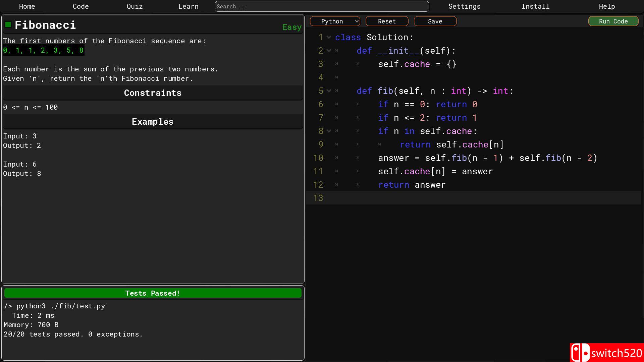Collapse the class Solution fold arrow
The height and width of the screenshot is (362, 644).
pyautogui.click(x=329, y=37)
